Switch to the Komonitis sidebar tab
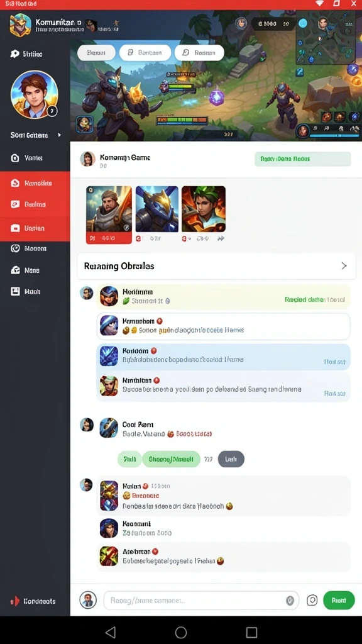Screen dimensions: 362x644 click(35, 183)
